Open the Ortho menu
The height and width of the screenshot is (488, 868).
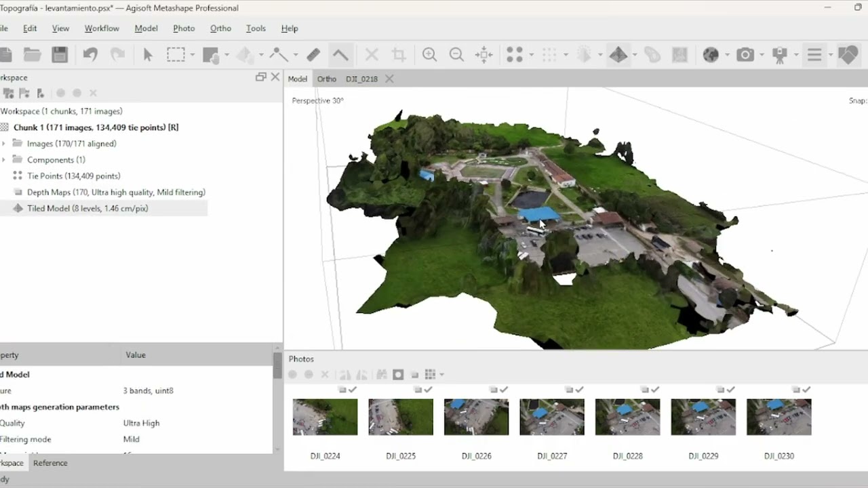pyautogui.click(x=220, y=28)
